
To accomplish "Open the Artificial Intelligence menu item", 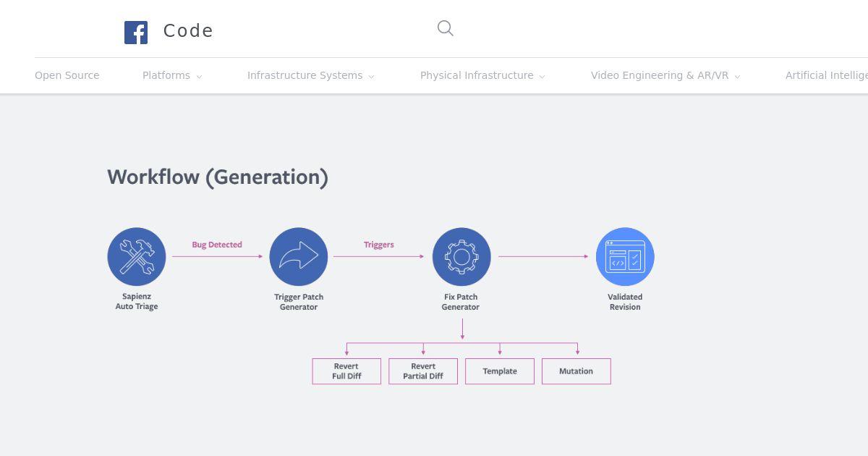I will pos(826,75).
